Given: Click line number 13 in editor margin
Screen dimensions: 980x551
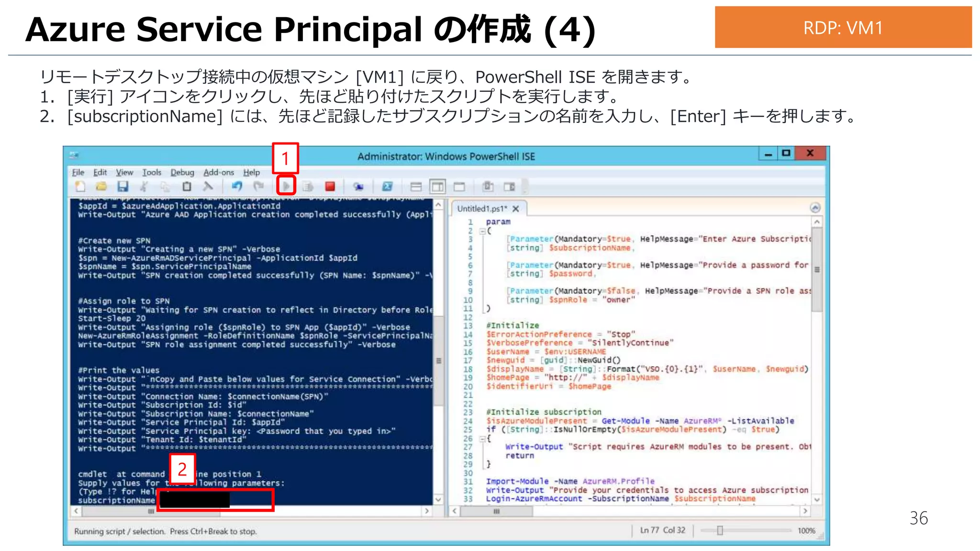Looking at the screenshot, I should 468,326.
